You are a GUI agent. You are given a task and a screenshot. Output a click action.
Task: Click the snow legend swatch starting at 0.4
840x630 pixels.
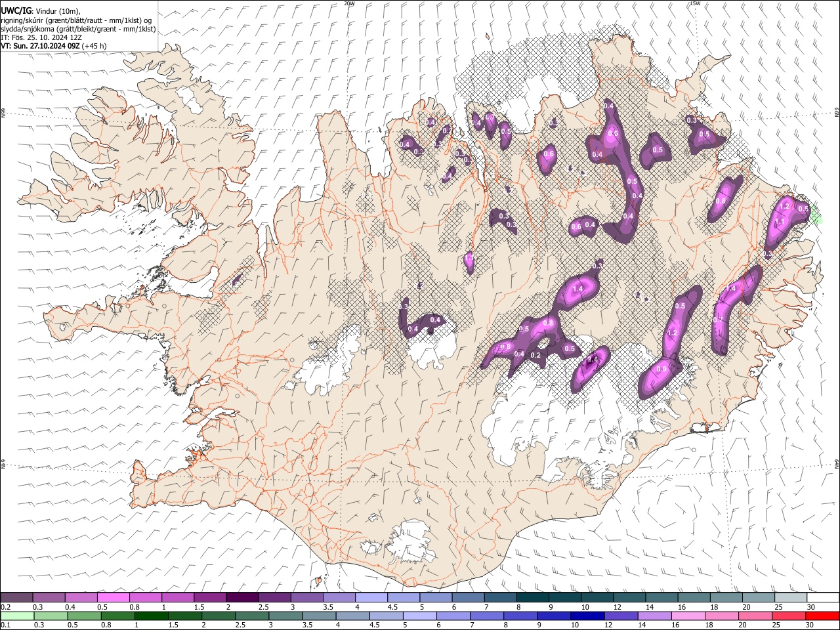(81, 598)
